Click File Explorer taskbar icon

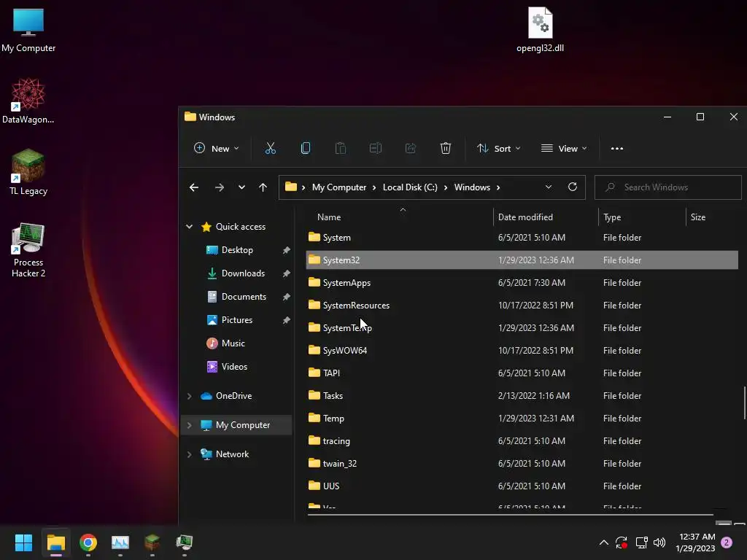pyautogui.click(x=55, y=542)
